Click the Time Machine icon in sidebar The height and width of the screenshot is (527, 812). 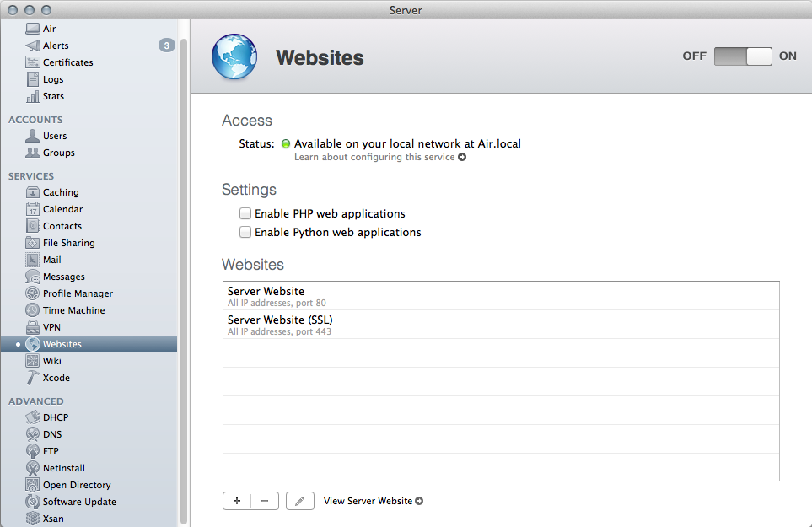tap(33, 310)
